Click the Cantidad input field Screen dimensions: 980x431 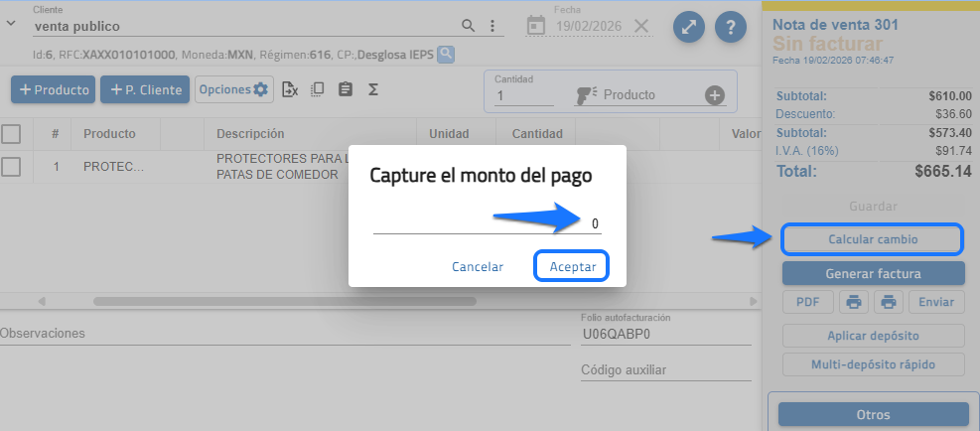[x=523, y=95]
